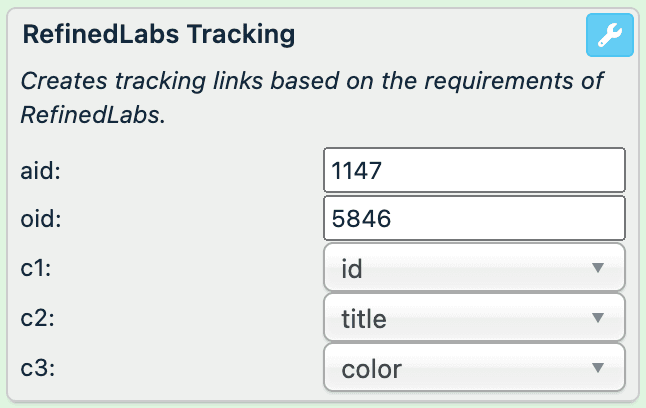Click the italic "RefinedLabs." on the second description line
The image size is (646, 408).
pyautogui.click(x=92, y=115)
